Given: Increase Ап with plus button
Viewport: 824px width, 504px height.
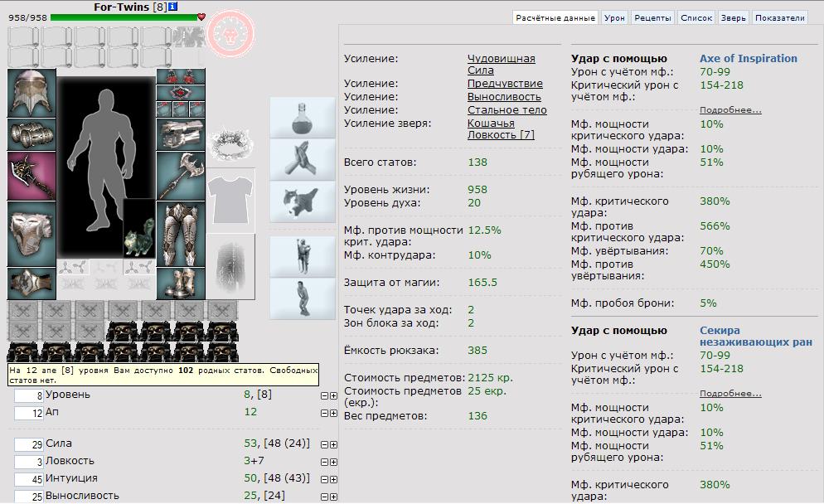Looking at the screenshot, I should tap(333, 413).
